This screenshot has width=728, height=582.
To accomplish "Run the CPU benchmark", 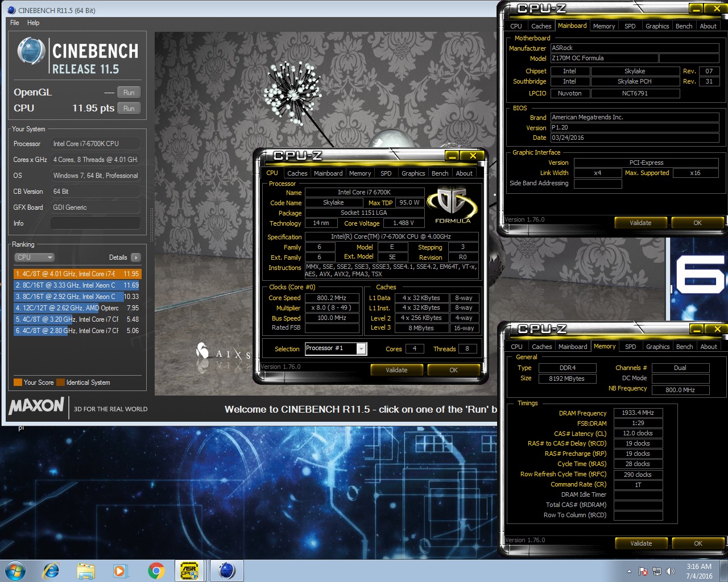I will (129, 109).
